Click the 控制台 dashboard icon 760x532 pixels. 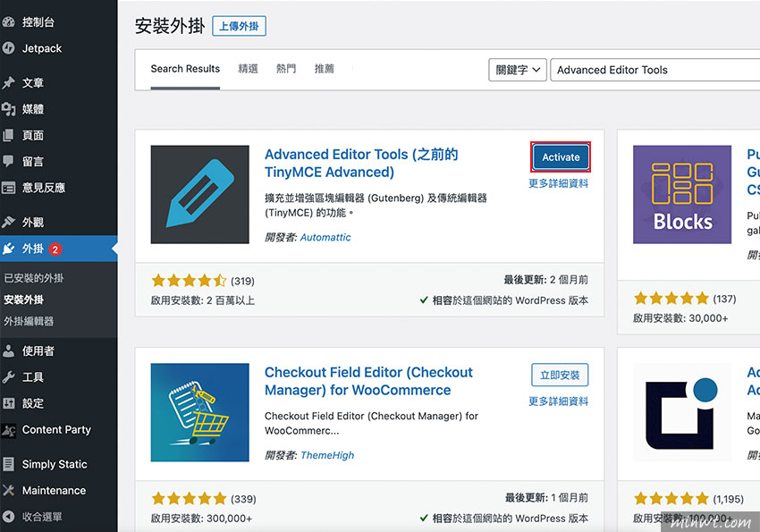[8, 21]
